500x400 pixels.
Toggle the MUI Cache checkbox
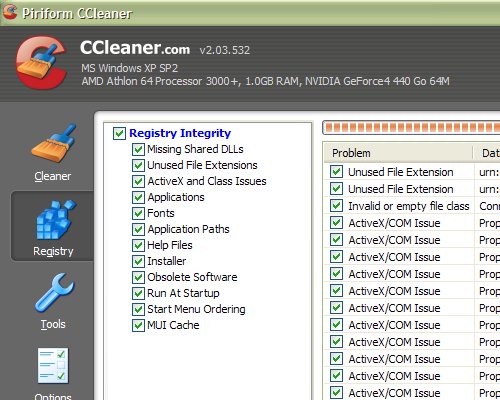click(138, 325)
